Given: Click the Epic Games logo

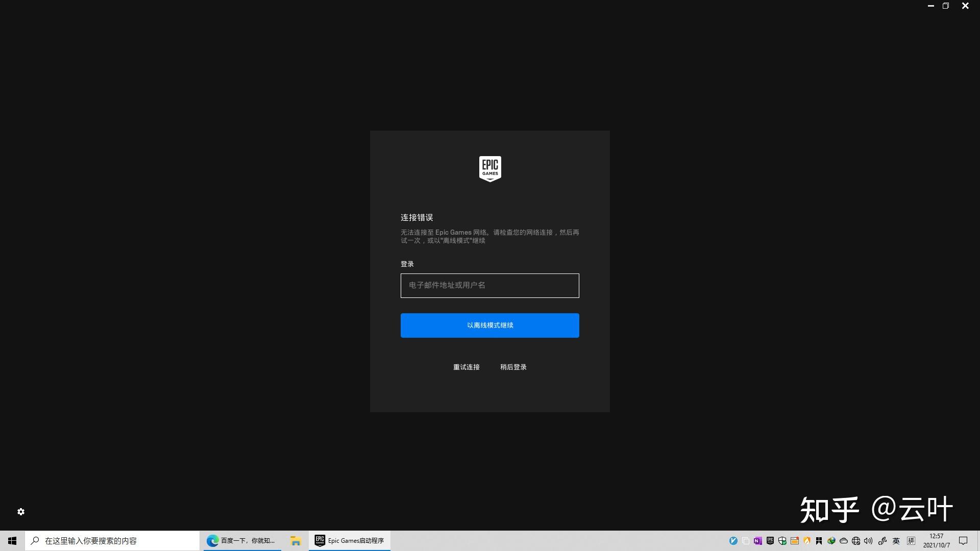Looking at the screenshot, I should [x=490, y=169].
